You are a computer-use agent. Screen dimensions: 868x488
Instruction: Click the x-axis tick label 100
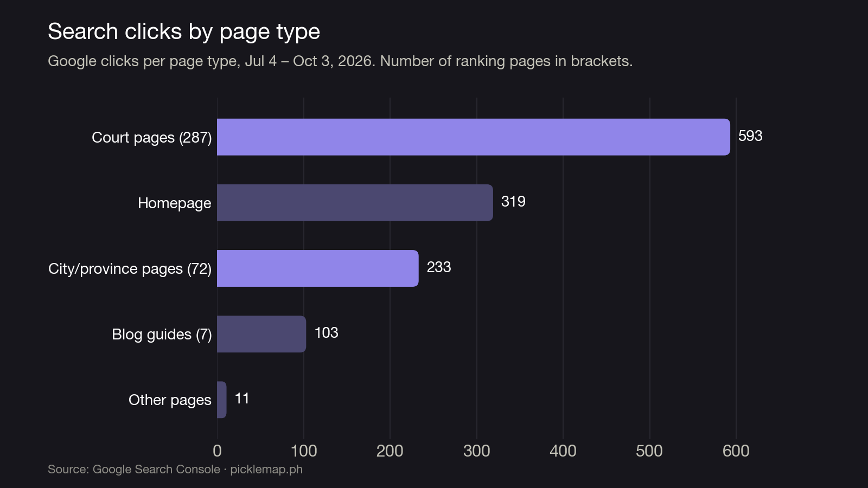point(304,451)
